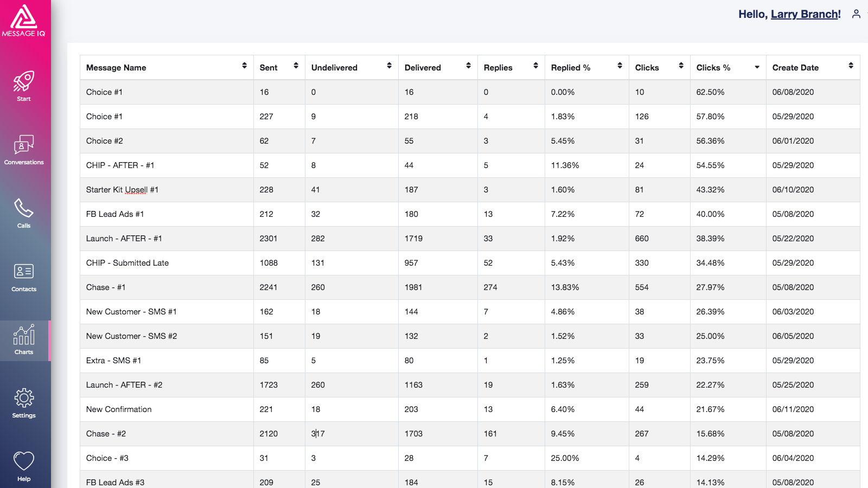Open the Contacts section

pos(24,277)
